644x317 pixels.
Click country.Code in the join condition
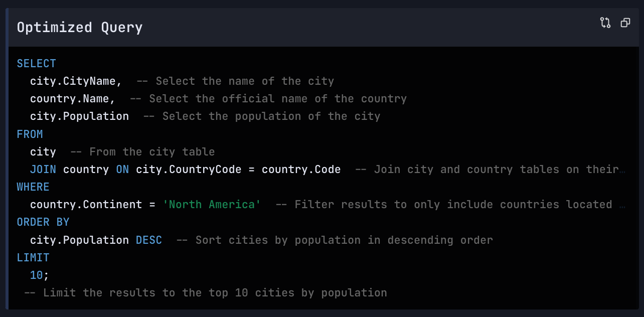[x=301, y=170]
